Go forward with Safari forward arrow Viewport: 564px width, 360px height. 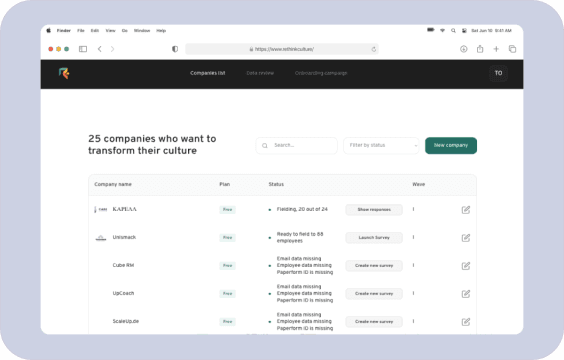113,49
